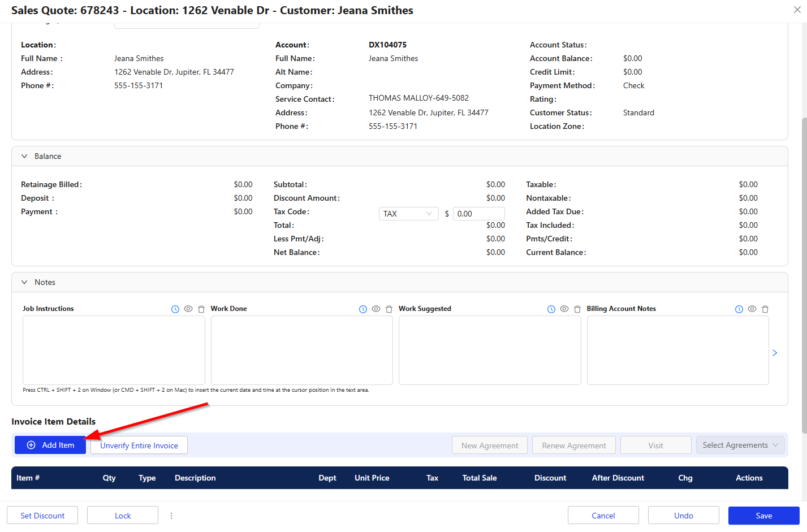Image resolution: width=807 pixels, height=532 pixels.
Task: Delete Billing Account Notes via trash icon
Action: (x=765, y=309)
